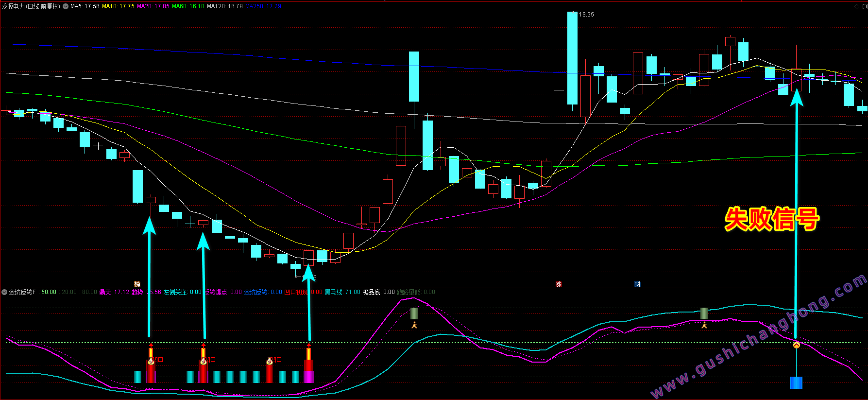Viewport: 868px width, 400px height.
Task: Select the magenta MA20: 17.85 label
Action: click(x=153, y=6)
